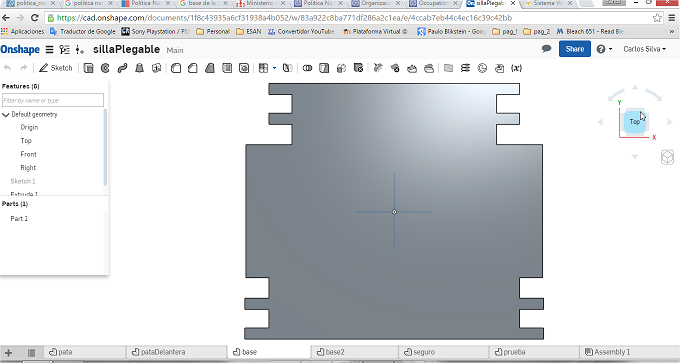The height and width of the screenshot is (363, 680).
Task: Open the versions and history graph icon
Action: (65, 49)
